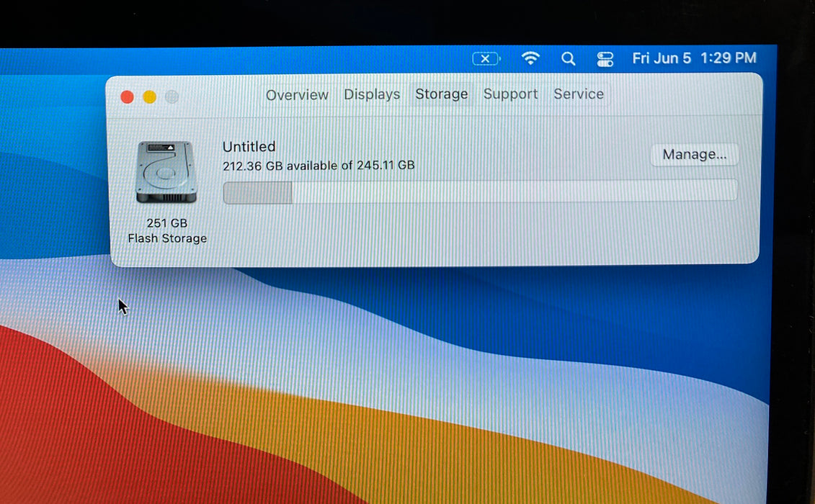Click the 'Flash Storage' label

[167, 238]
